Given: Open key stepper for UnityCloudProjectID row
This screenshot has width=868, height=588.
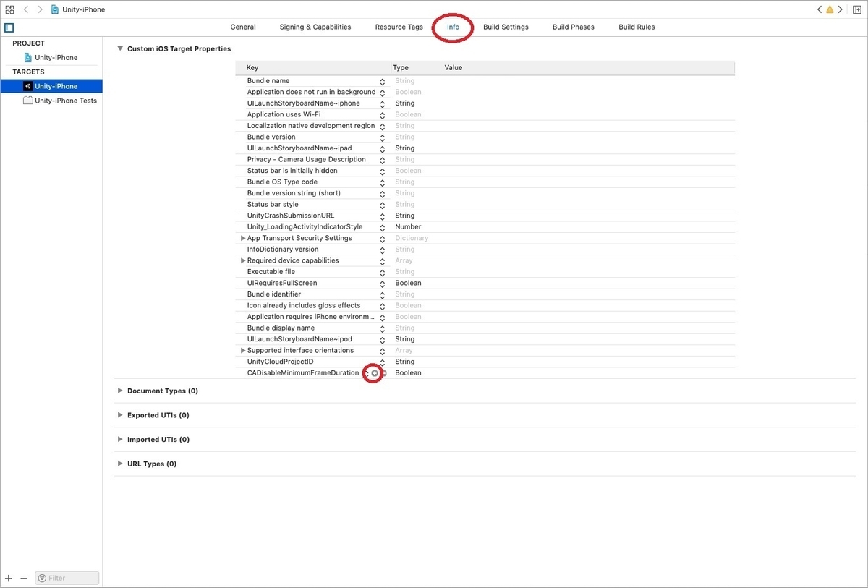Looking at the screenshot, I should (x=383, y=362).
